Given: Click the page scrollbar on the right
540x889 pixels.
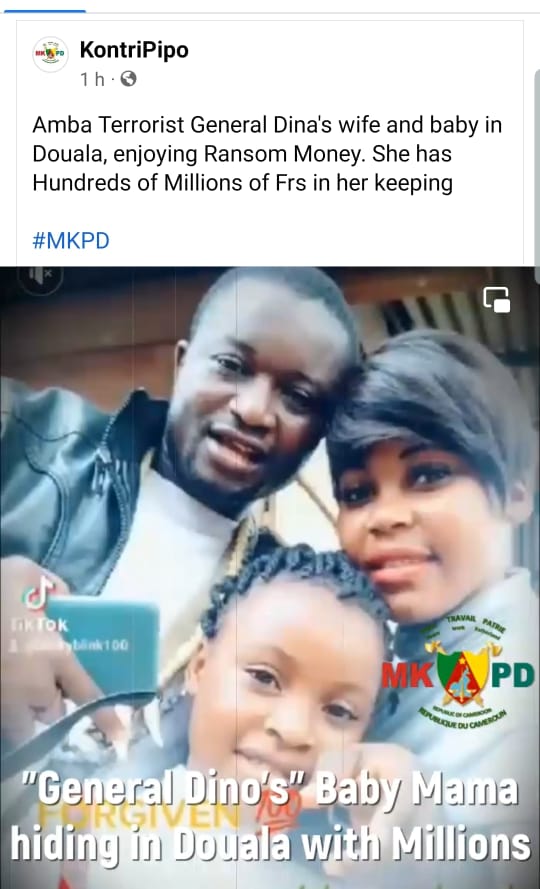Looking at the screenshot, I should (537, 176).
